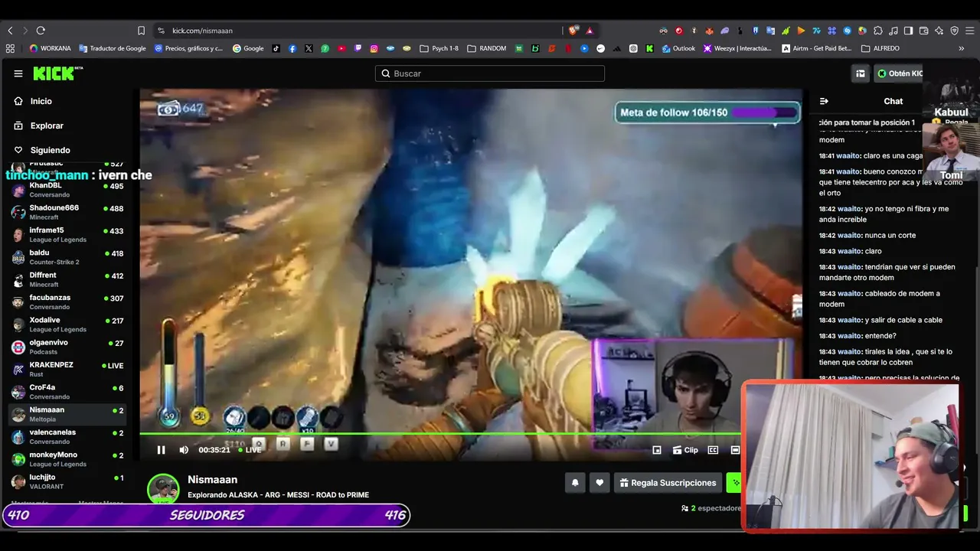Open KhanDBL channel in sidebar

67,190
